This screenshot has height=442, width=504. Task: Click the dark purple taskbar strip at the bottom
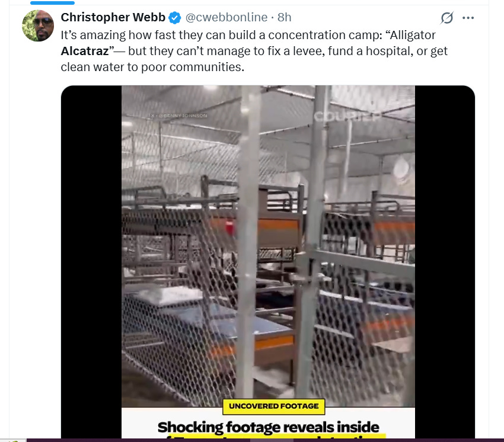(265, 440)
